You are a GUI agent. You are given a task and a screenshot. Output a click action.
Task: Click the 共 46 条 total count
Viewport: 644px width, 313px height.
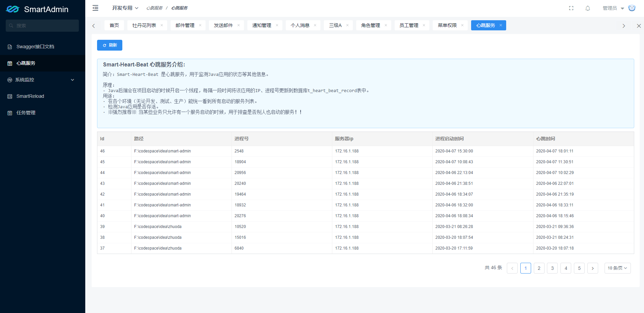point(493,268)
